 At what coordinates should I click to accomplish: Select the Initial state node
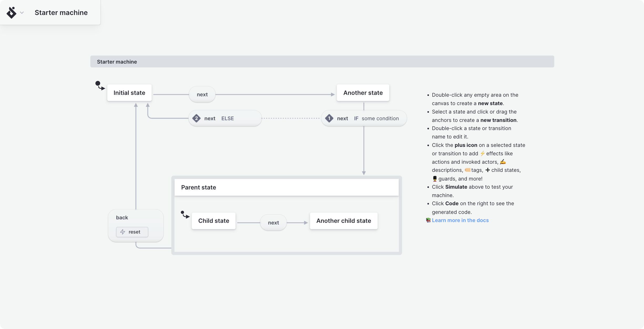pyautogui.click(x=129, y=93)
